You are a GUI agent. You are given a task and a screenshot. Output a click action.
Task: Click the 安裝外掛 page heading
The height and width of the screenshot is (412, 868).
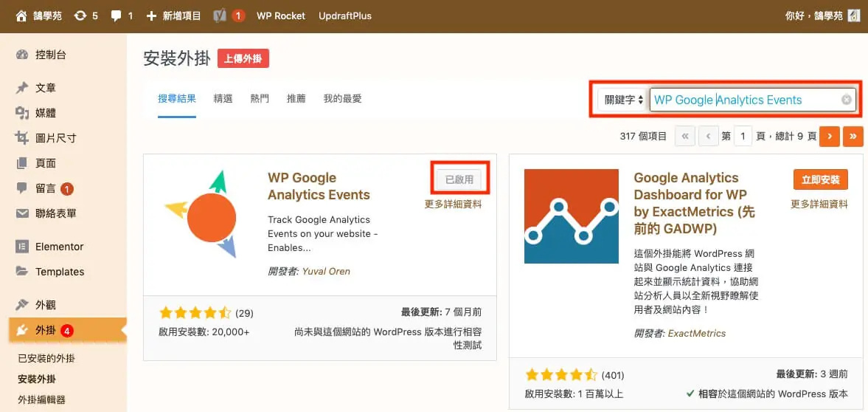coord(177,59)
